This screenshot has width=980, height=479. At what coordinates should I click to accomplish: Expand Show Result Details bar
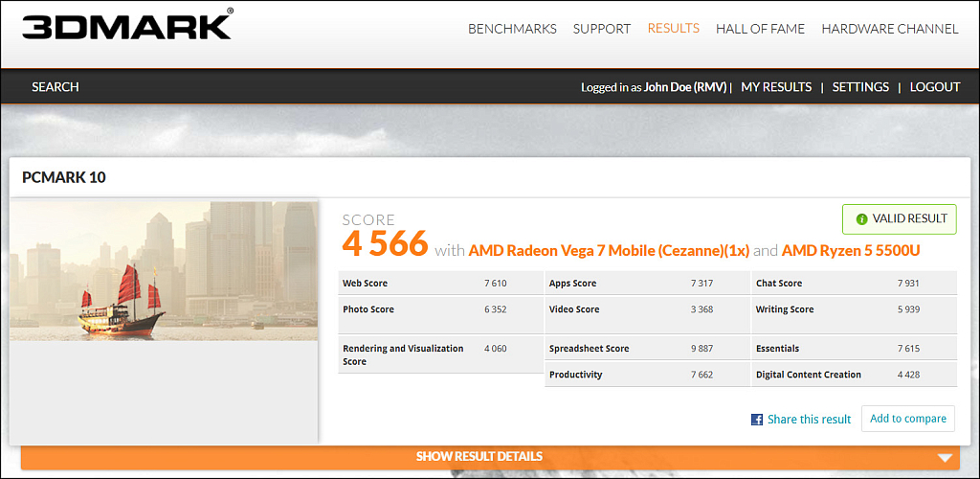(479, 457)
